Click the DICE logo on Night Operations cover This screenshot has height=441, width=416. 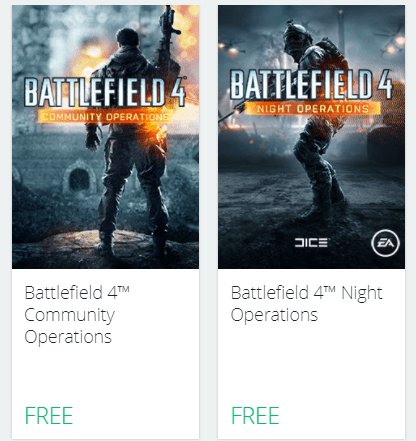click(x=311, y=243)
